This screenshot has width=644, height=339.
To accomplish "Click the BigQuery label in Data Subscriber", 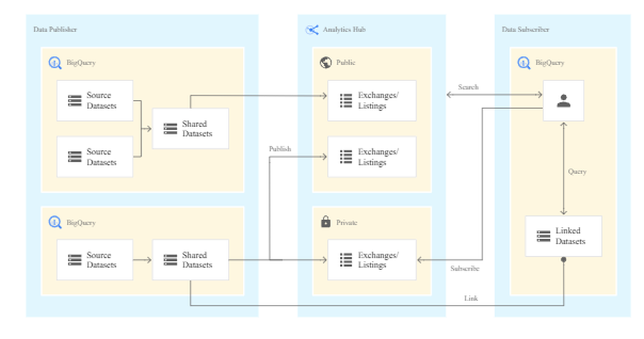I will point(549,63).
